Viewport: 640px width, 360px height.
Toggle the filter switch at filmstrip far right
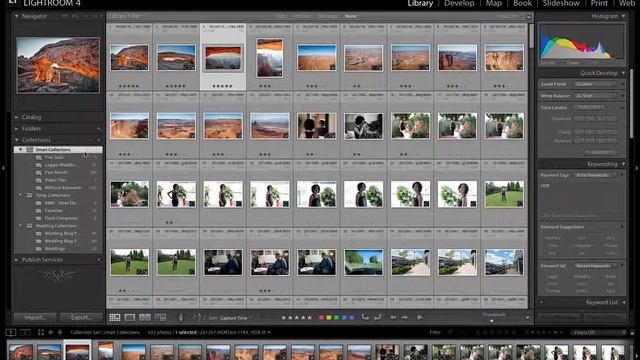(x=633, y=333)
